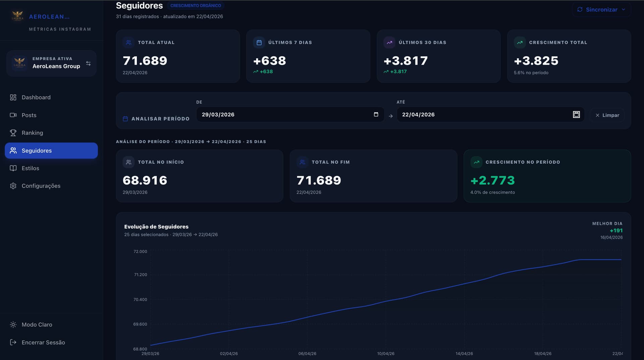The image size is (644, 360).
Task: Click the Dashboard grid icon in sidebar
Action: click(x=13, y=97)
